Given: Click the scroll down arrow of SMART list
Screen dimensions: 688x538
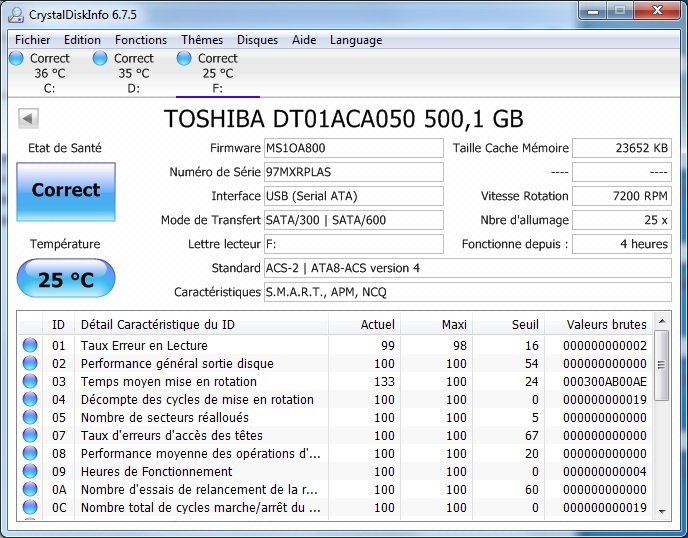Looking at the screenshot, I should (662, 511).
